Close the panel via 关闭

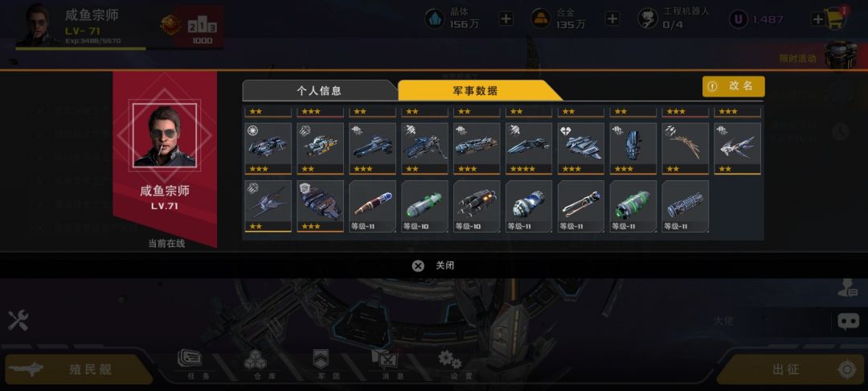click(433, 265)
